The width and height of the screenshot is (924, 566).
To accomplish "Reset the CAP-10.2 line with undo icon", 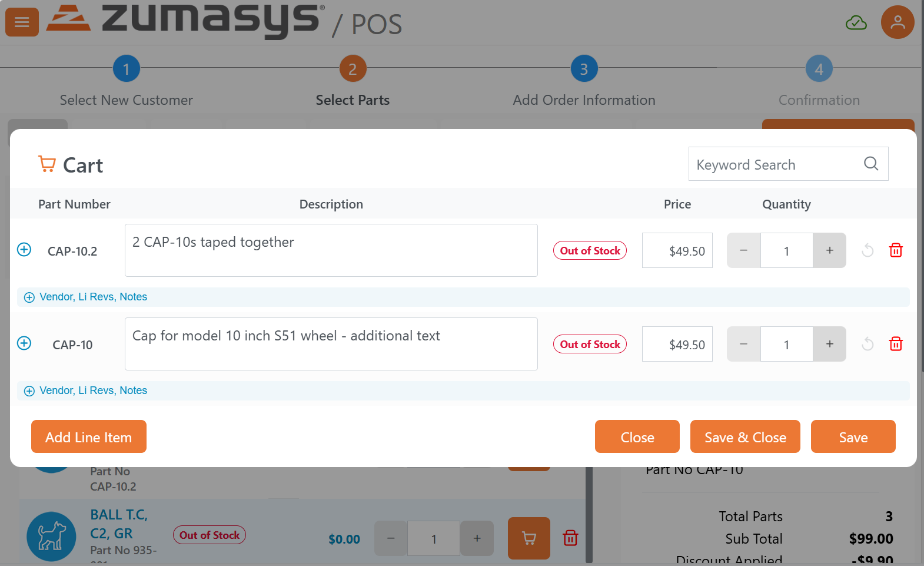I will (868, 250).
